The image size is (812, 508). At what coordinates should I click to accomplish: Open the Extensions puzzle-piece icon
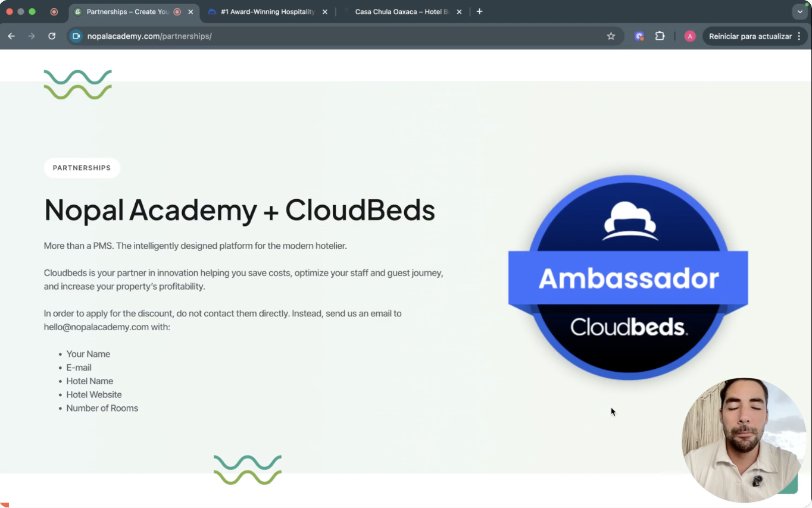pyautogui.click(x=660, y=36)
